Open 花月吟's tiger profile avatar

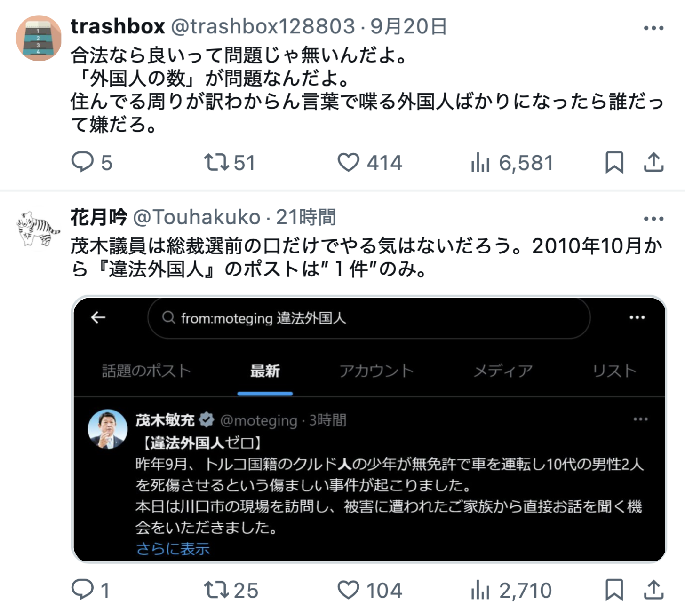tap(39, 229)
